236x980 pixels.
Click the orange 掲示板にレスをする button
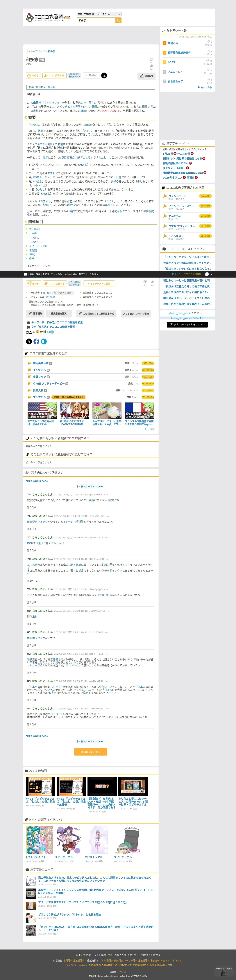[x=91, y=752]
